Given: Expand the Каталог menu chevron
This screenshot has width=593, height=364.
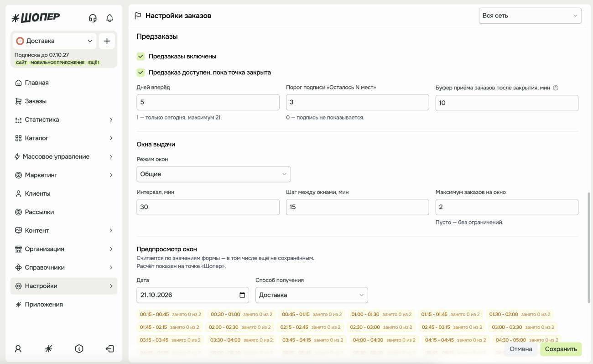Looking at the screenshot, I should [111, 138].
